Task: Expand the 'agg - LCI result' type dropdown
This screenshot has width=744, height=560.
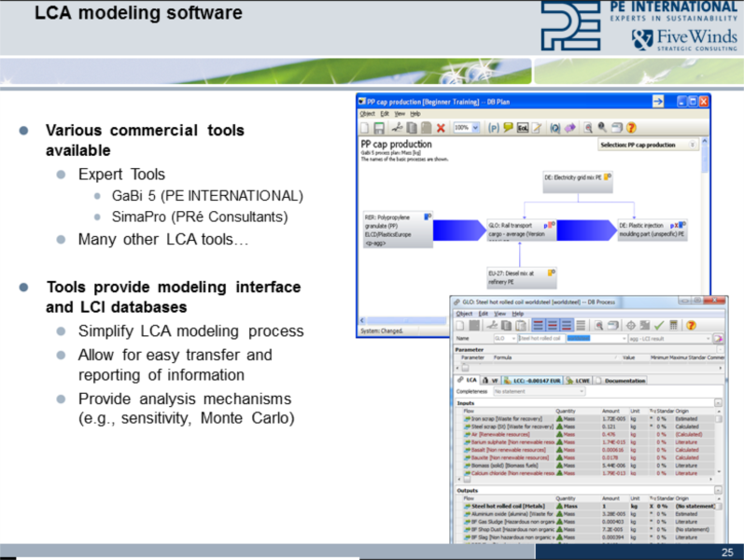Action: (667, 339)
